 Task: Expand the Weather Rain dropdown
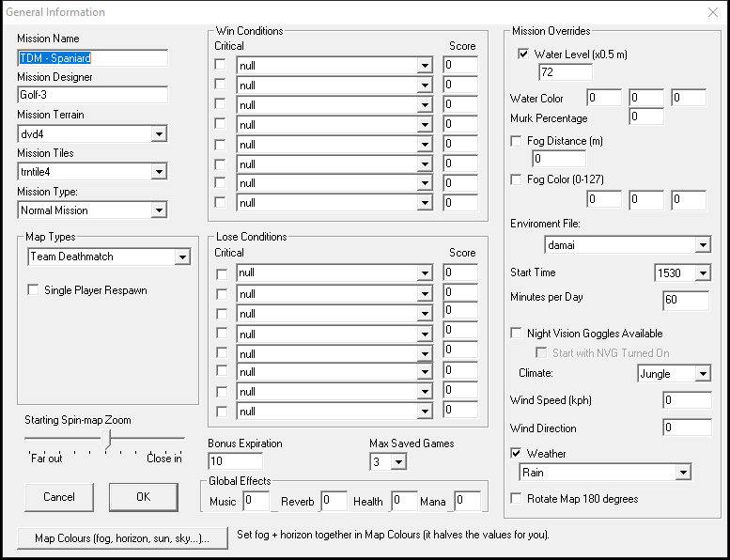tap(682, 473)
